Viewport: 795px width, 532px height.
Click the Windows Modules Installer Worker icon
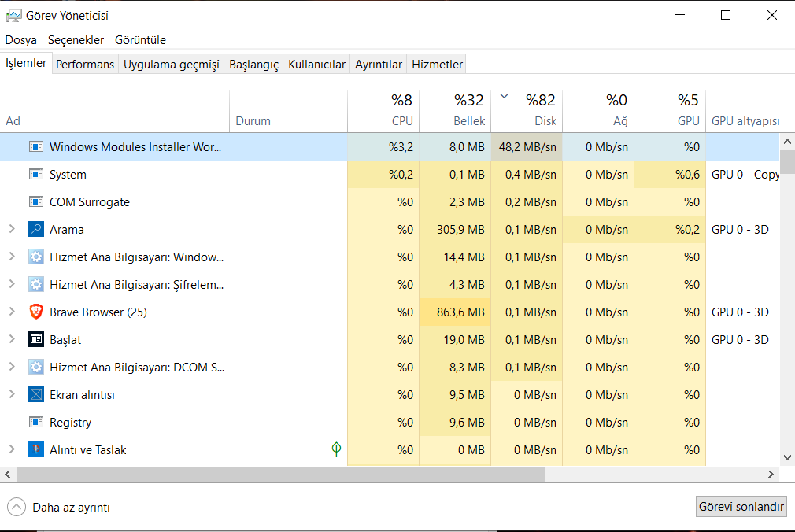pos(36,147)
